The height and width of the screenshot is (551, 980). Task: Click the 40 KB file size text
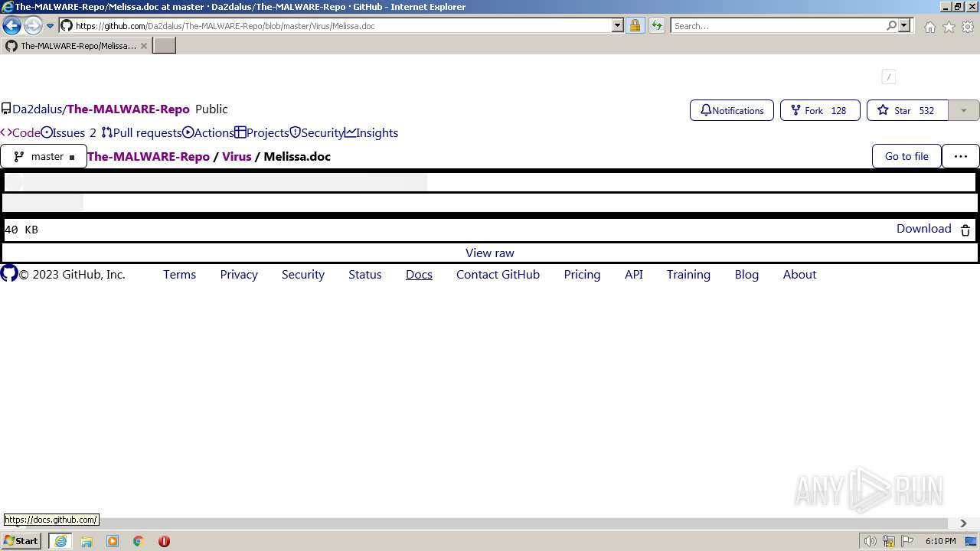[21, 230]
